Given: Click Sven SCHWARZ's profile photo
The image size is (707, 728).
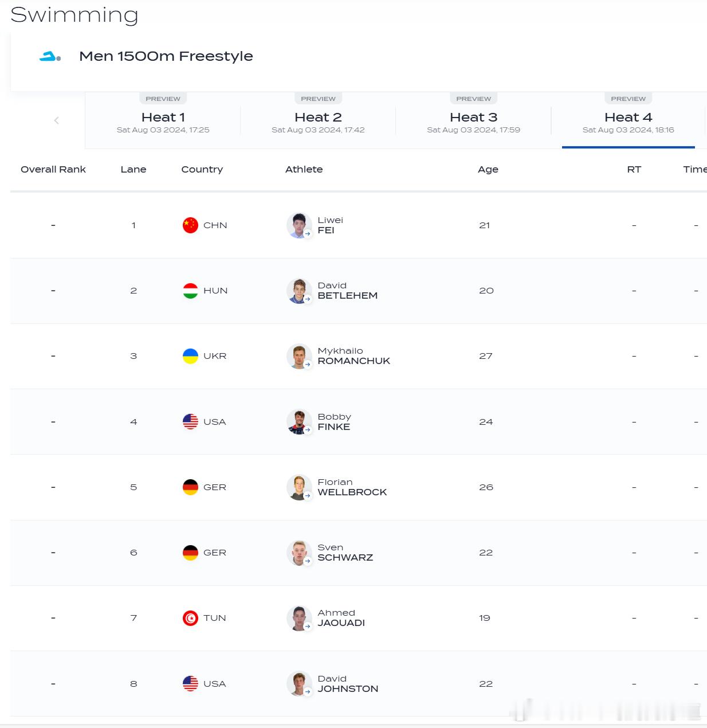Looking at the screenshot, I should [298, 553].
